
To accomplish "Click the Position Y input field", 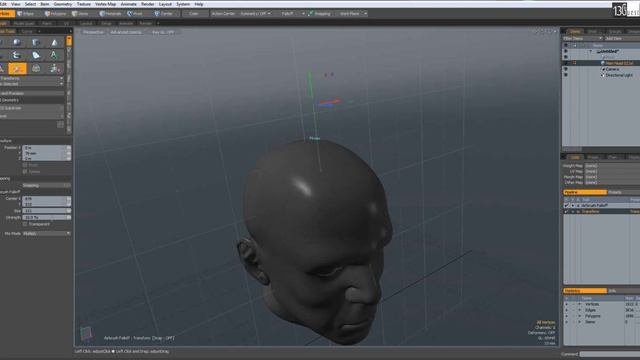I will [47, 153].
